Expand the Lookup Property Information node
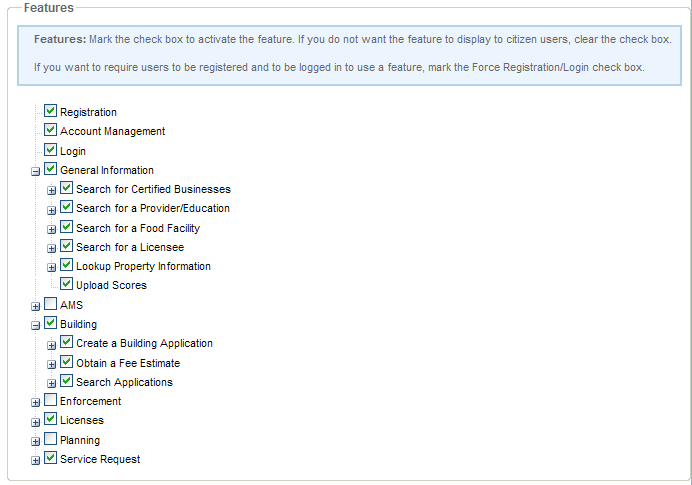Viewport: 692px width, 485px height. [52, 268]
